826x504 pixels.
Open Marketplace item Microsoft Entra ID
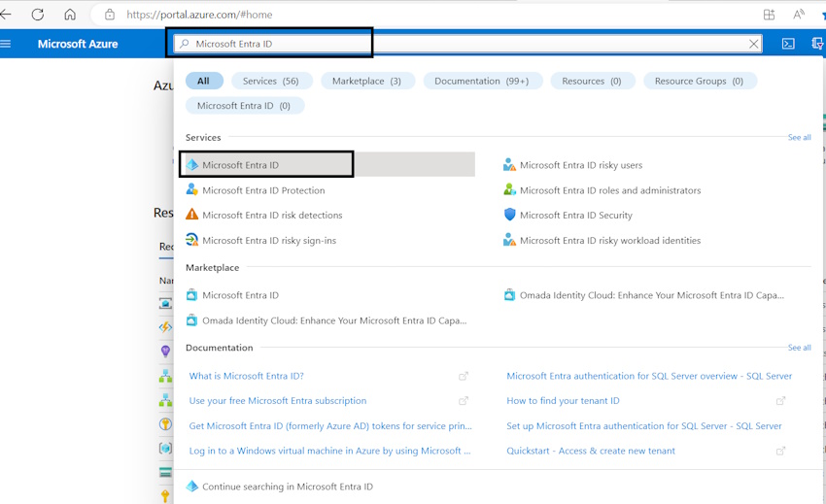(x=240, y=295)
